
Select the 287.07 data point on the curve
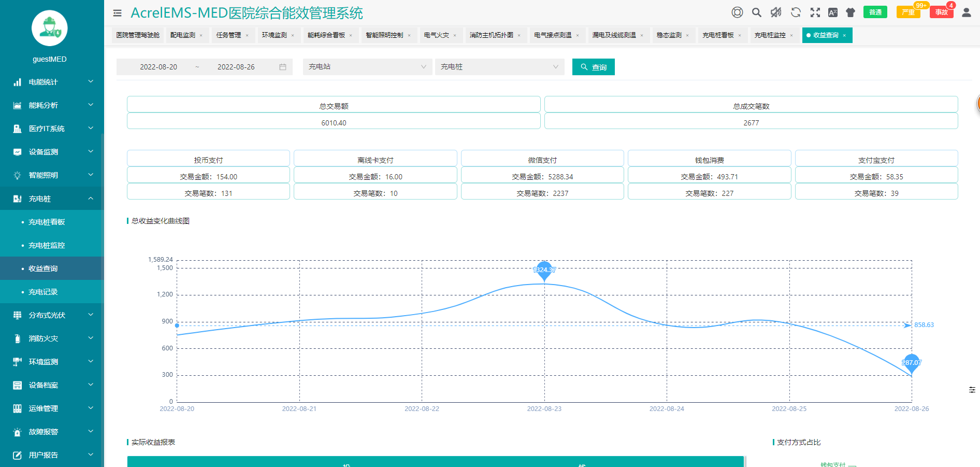coord(912,363)
